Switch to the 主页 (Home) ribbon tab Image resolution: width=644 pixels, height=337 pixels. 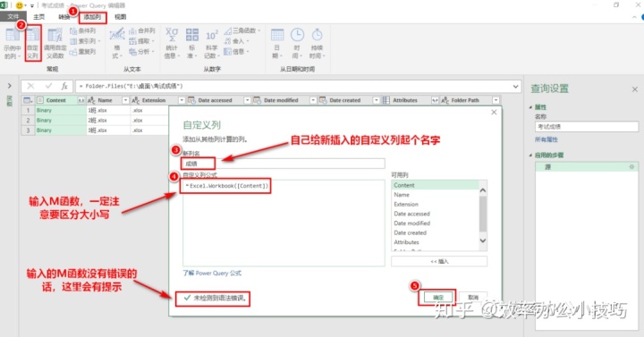(x=39, y=17)
